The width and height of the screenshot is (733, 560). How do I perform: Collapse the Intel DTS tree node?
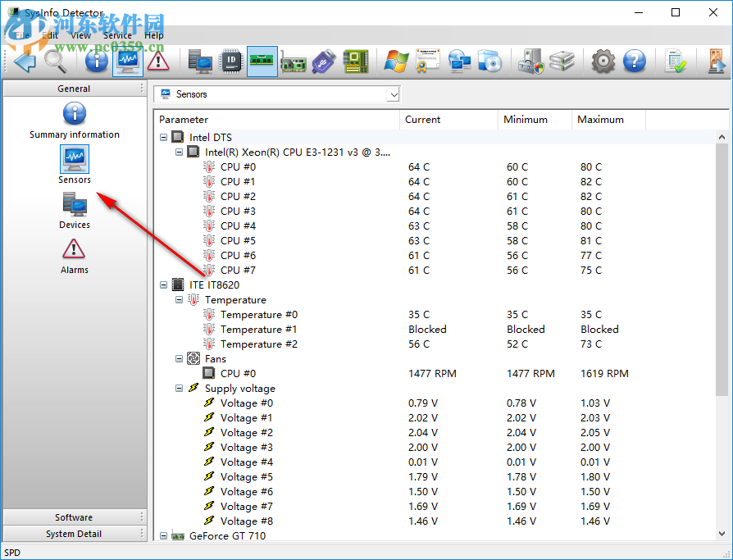[163, 137]
